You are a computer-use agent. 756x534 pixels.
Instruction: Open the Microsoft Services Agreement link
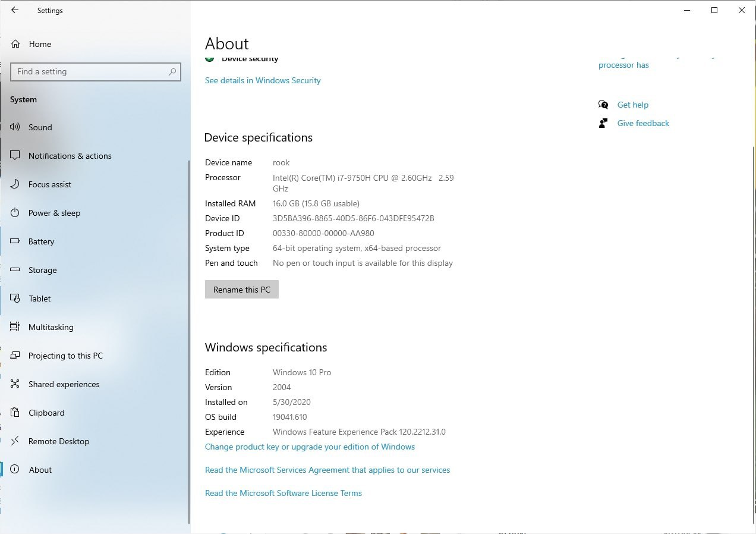click(x=327, y=470)
